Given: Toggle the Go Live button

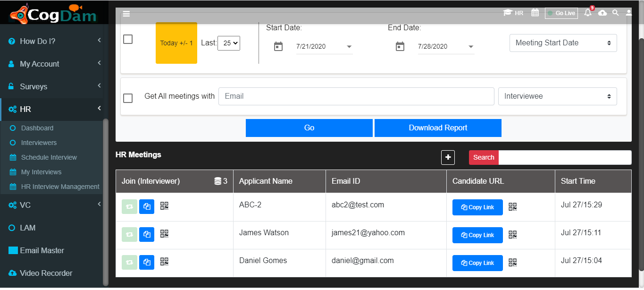Looking at the screenshot, I should tap(561, 13).
